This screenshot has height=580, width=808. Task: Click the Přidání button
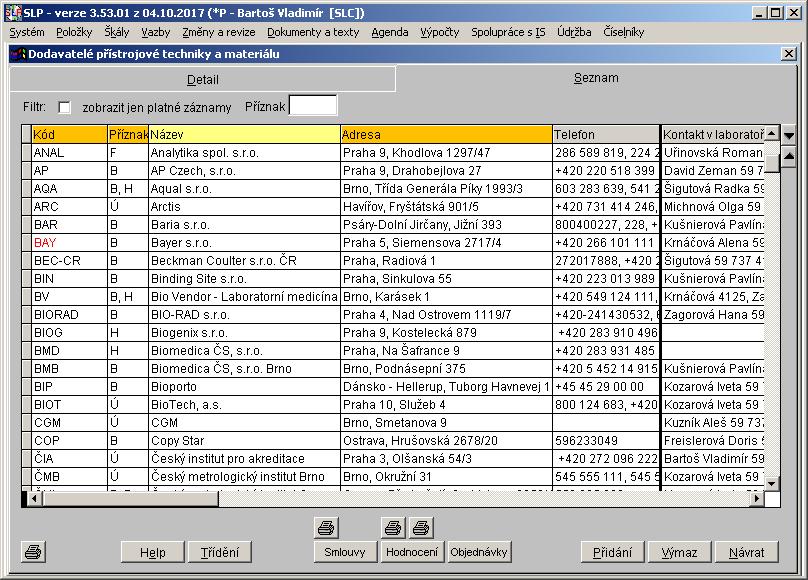[x=612, y=552]
